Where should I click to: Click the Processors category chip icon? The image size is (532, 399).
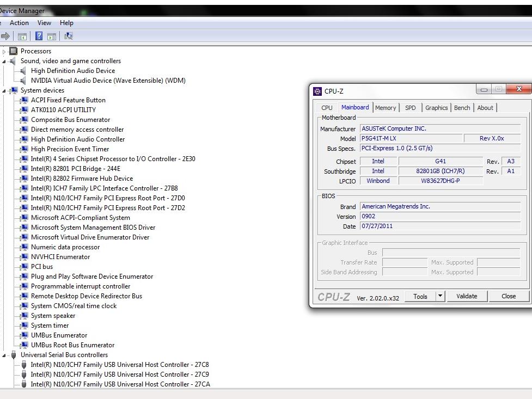click(14, 51)
